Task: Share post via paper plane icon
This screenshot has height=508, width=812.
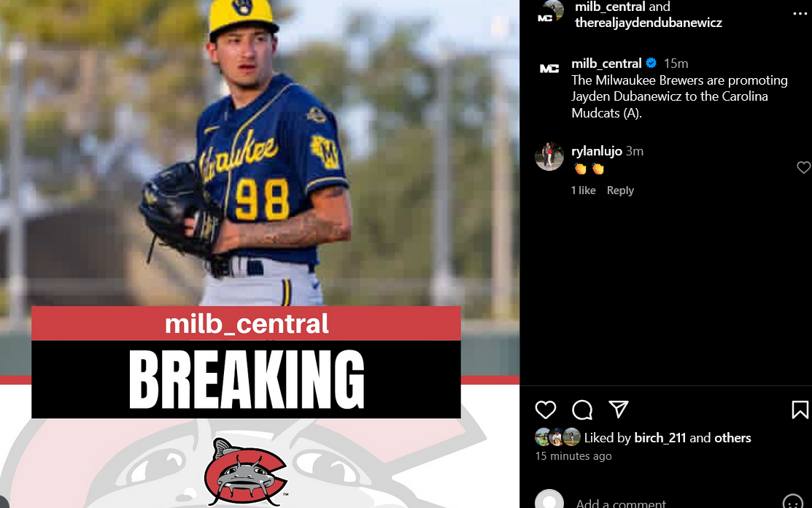Action: [619, 409]
